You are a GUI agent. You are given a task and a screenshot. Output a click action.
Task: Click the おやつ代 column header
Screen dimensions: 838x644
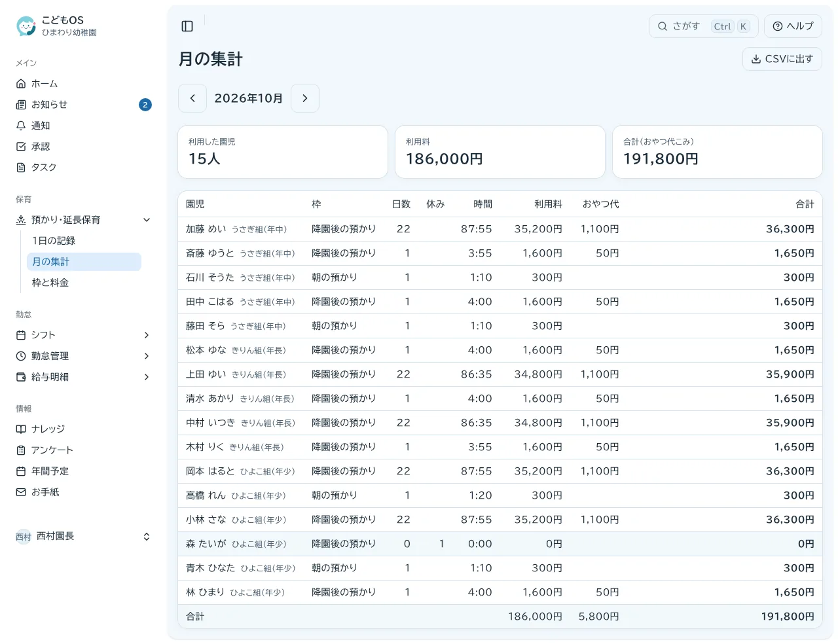[x=601, y=204]
